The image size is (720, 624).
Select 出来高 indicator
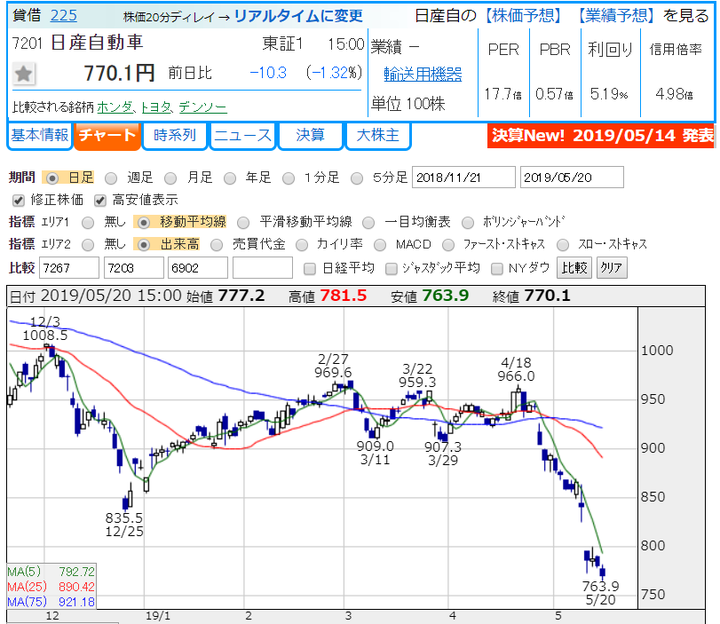tap(144, 245)
